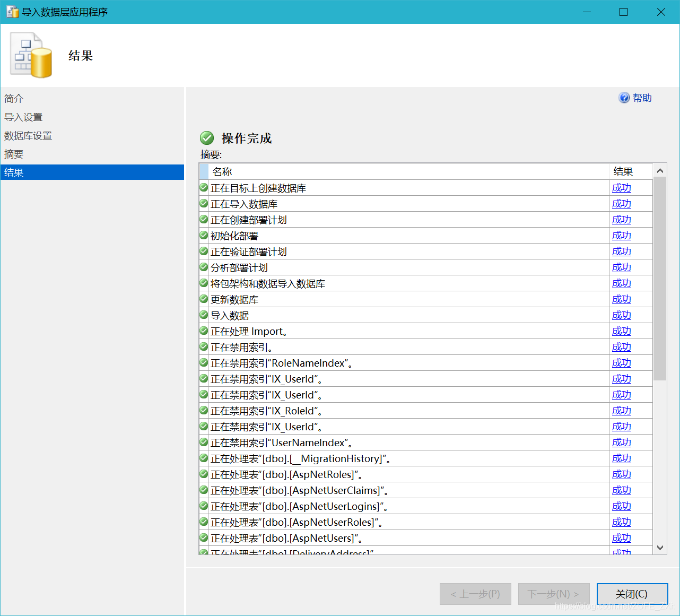680x616 pixels.
Task: Click status icon for AspNetRoles row
Action: (204, 474)
